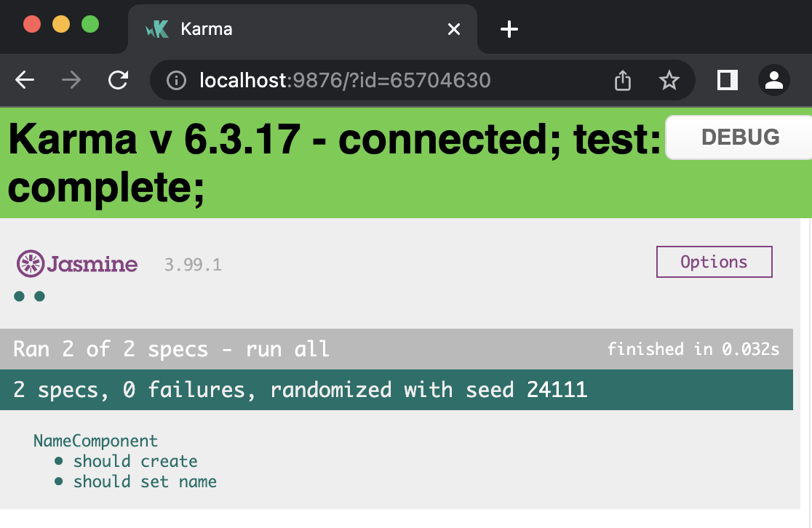This screenshot has width=812, height=528.
Task: Reload the Karma page
Action: (x=118, y=80)
